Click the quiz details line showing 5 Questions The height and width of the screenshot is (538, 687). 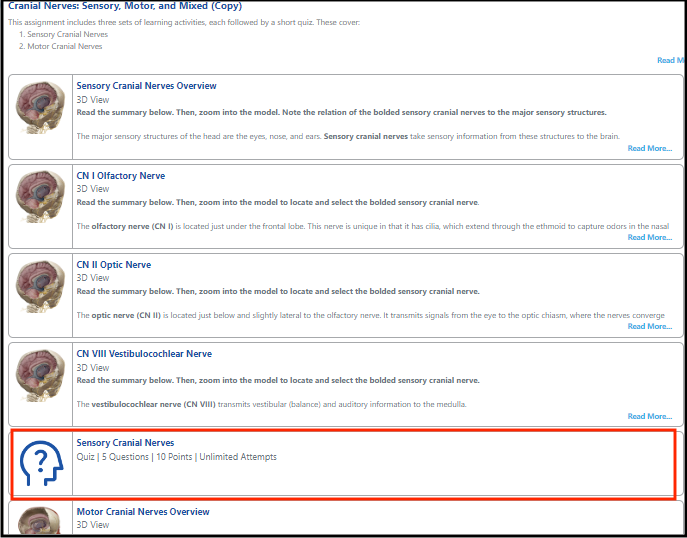(x=176, y=457)
